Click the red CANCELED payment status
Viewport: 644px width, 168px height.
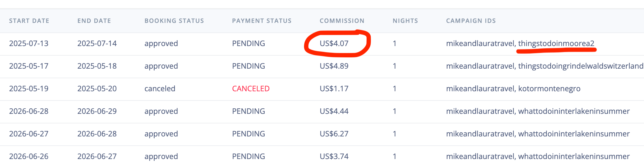click(x=251, y=89)
